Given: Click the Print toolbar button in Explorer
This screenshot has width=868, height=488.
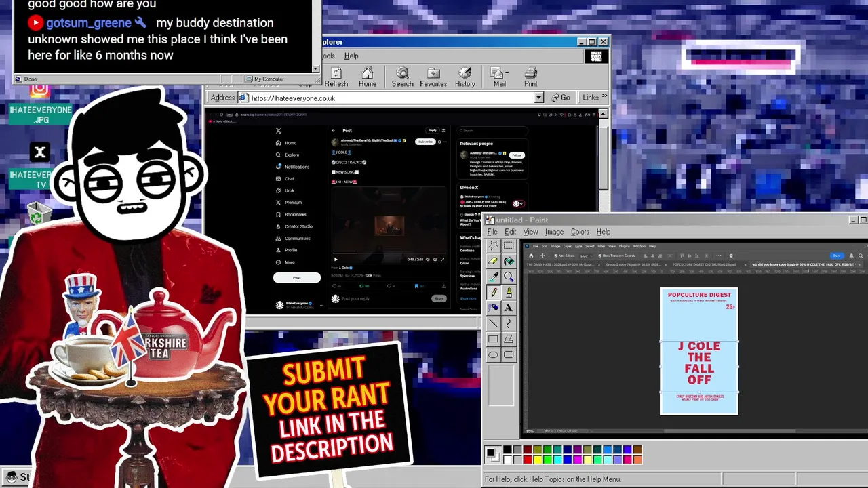Looking at the screenshot, I should [531, 77].
